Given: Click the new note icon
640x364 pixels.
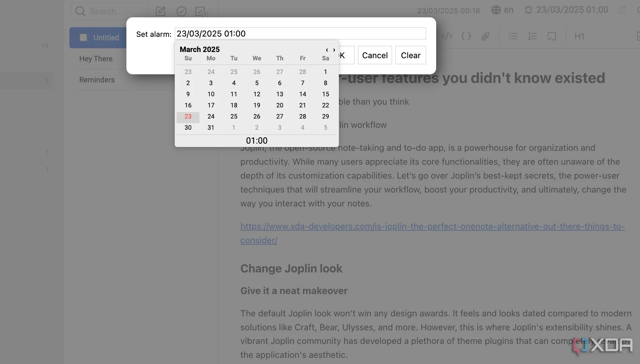Looking at the screenshot, I should click(160, 11).
